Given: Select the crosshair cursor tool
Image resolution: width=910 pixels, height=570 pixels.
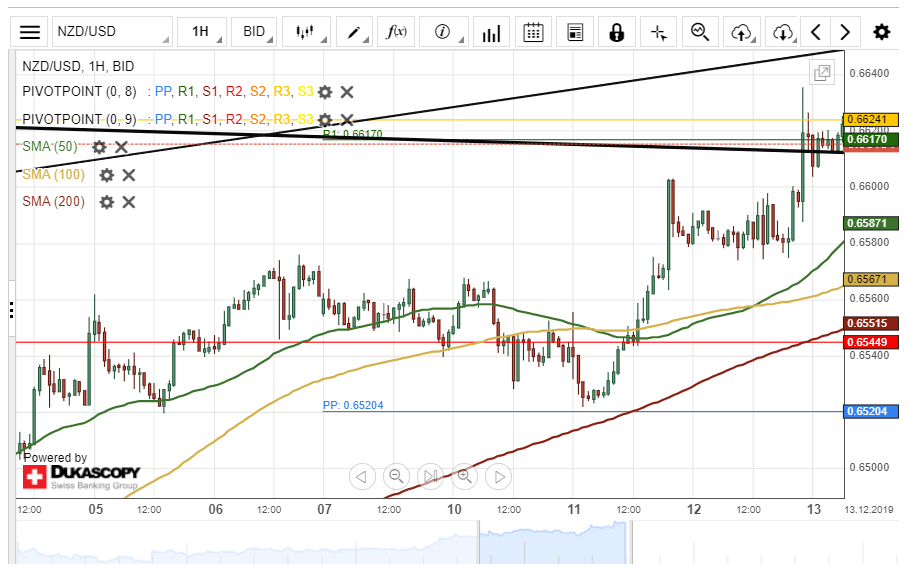Looking at the screenshot, I should (658, 32).
